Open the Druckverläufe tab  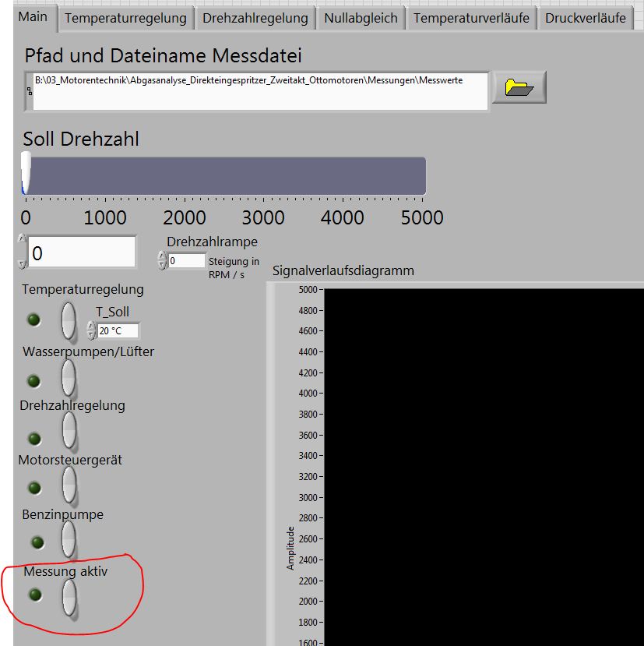pyautogui.click(x=585, y=18)
